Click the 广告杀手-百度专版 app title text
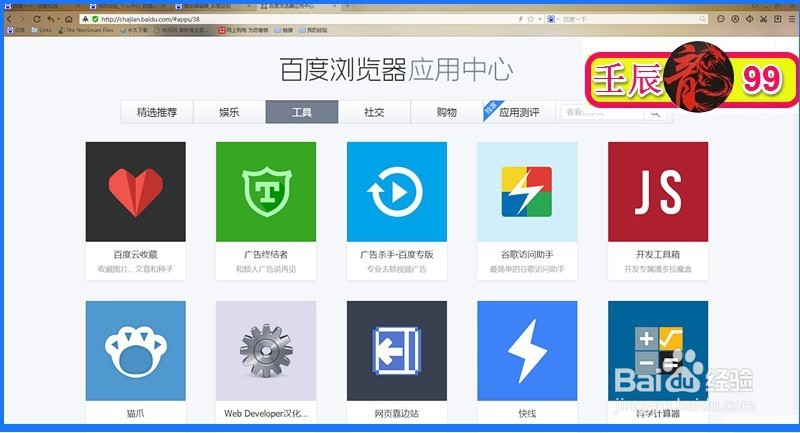The width and height of the screenshot is (800, 433). (396, 254)
